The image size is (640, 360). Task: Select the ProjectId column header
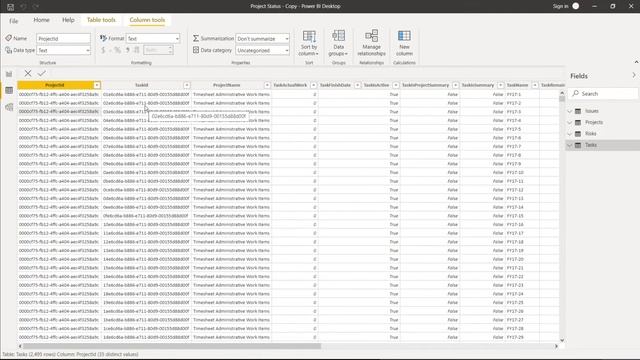[x=55, y=85]
